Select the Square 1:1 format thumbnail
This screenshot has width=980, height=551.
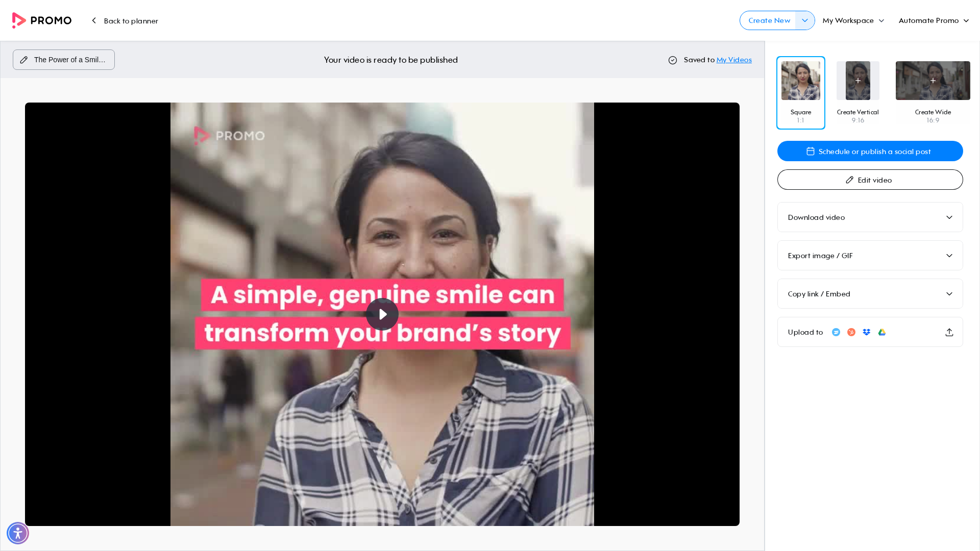(800, 93)
